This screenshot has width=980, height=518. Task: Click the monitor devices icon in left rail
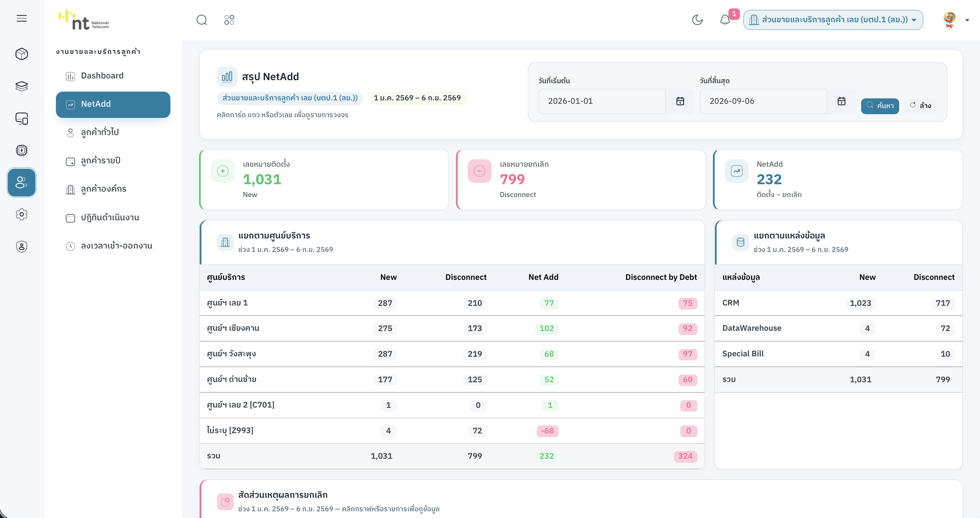22,119
